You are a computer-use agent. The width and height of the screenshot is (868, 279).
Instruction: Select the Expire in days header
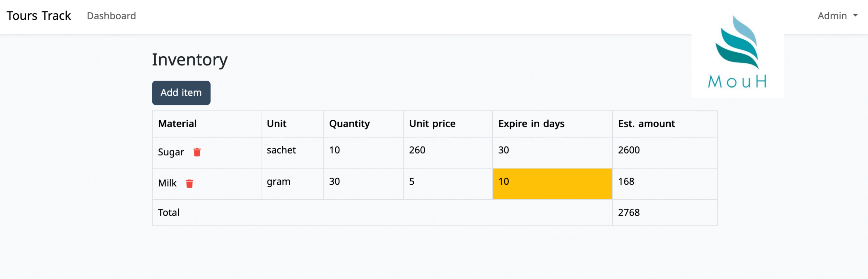(531, 124)
